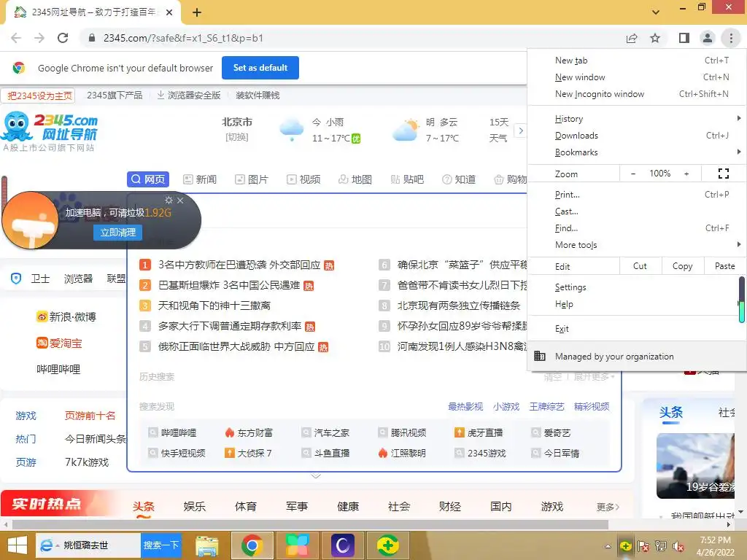Select the 娱乐 news tab

click(194, 506)
